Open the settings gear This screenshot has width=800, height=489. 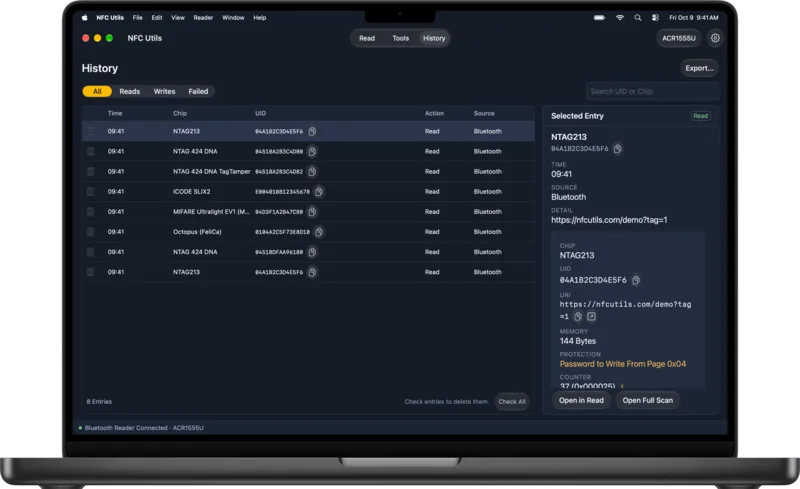click(x=715, y=38)
